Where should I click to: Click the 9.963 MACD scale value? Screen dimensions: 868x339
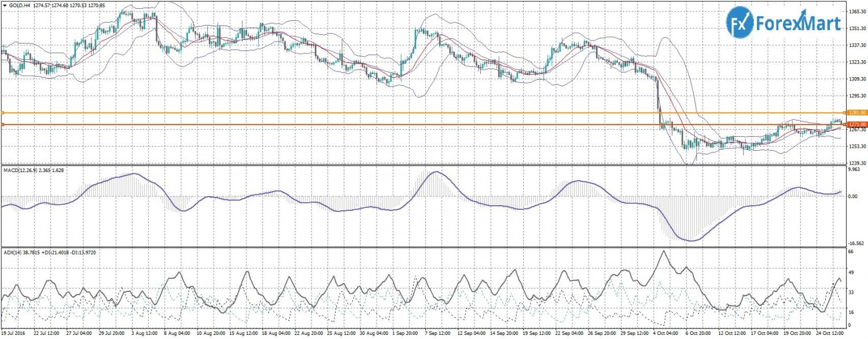point(854,170)
